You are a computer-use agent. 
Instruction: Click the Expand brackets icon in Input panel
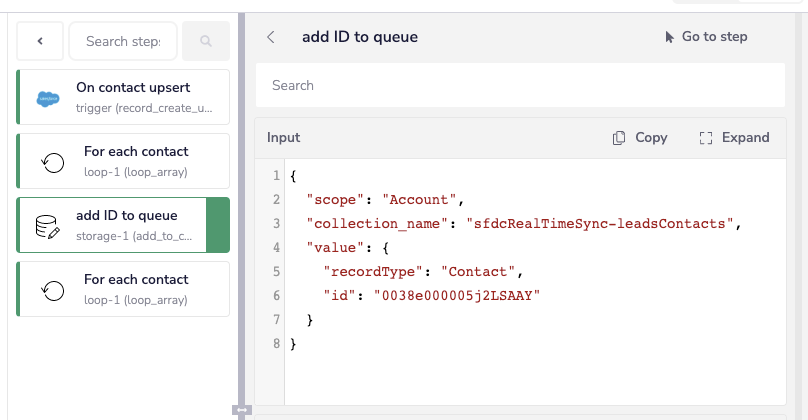(x=706, y=138)
